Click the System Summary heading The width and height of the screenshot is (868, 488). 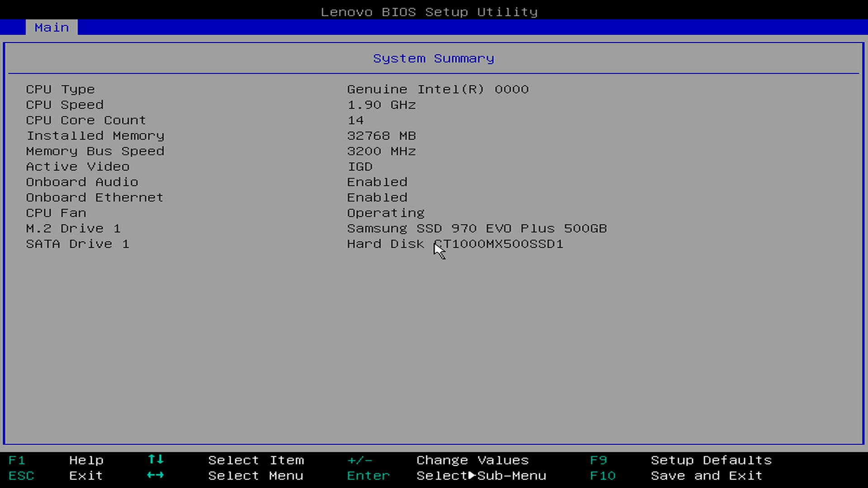pos(433,59)
